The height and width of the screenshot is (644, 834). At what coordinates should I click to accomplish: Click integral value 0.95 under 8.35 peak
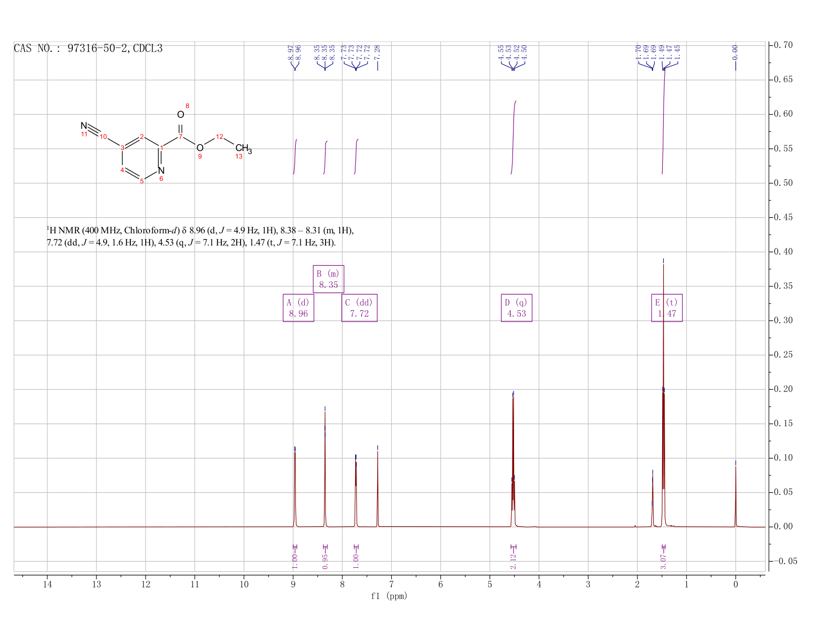[x=325, y=561]
